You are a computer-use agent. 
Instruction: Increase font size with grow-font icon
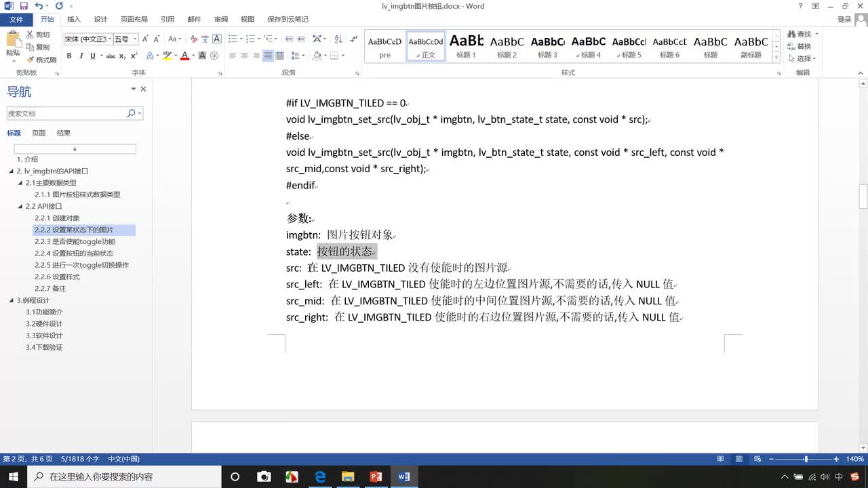[x=145, y=39]
